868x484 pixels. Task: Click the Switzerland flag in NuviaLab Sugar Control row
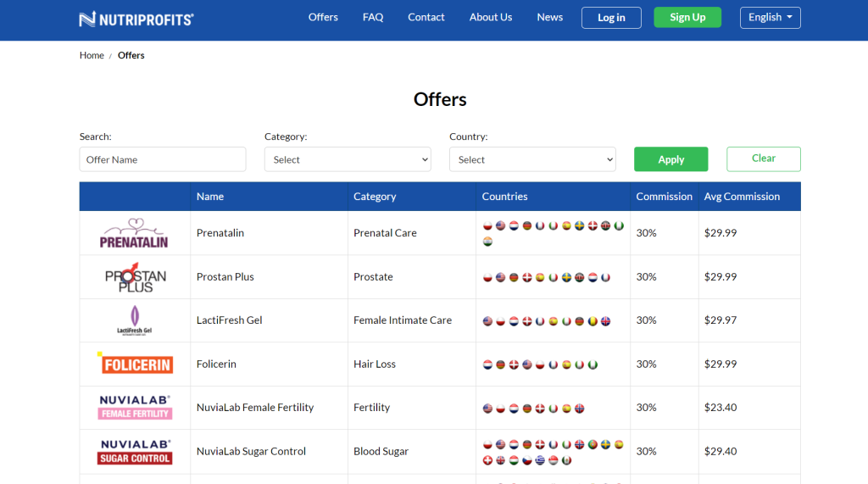coord(487,460)
